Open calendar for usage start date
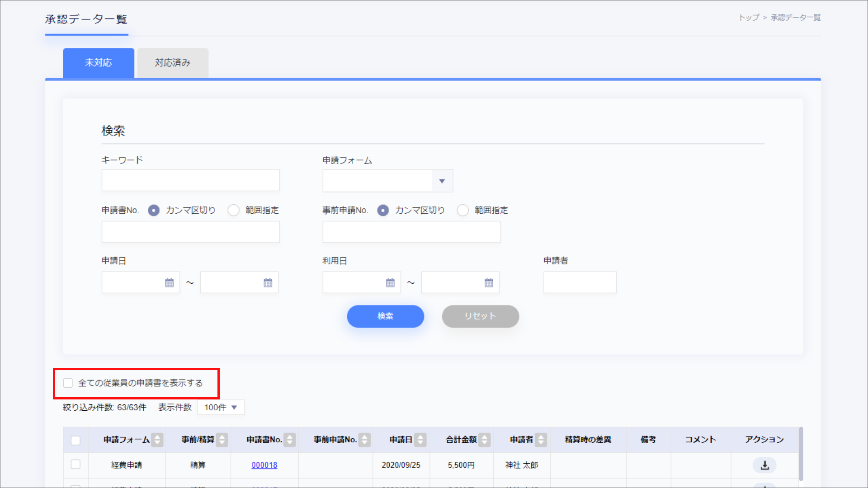Viewport: 868px width, 488px height. [390, 283]
